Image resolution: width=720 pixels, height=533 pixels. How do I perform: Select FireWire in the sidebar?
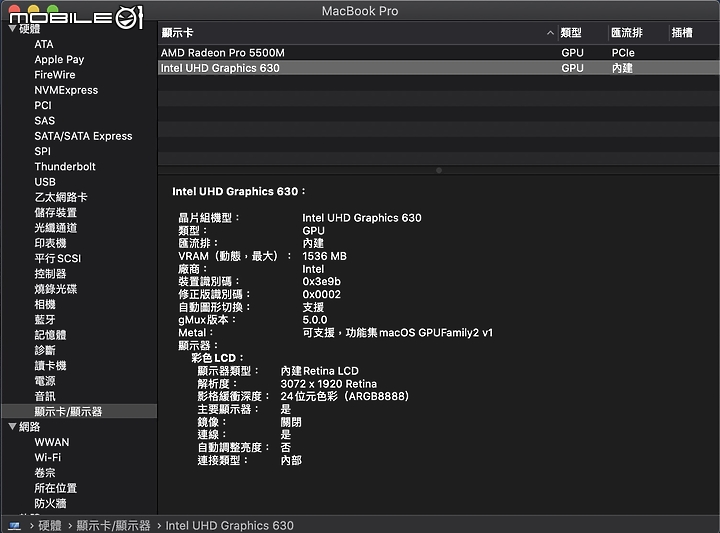tap(55, 74)
